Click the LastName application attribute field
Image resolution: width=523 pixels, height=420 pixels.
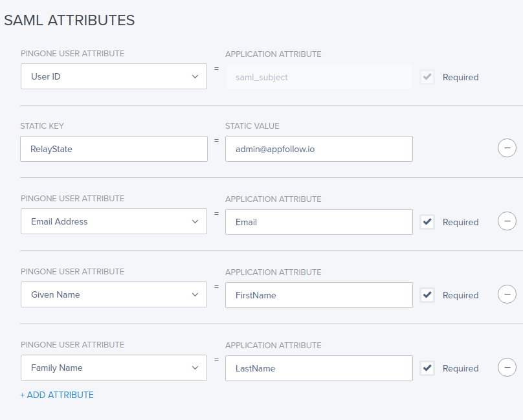pyautogui.click(x=319, y=368)
